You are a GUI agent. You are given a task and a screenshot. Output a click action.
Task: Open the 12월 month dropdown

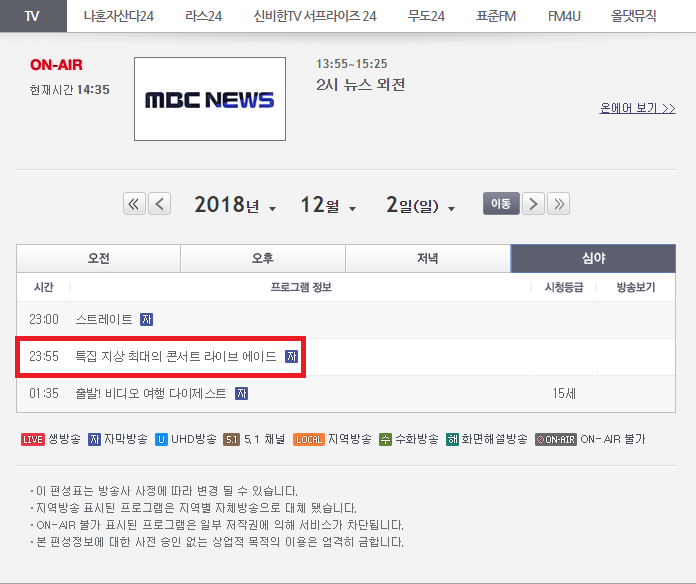[x=328, y=206]
